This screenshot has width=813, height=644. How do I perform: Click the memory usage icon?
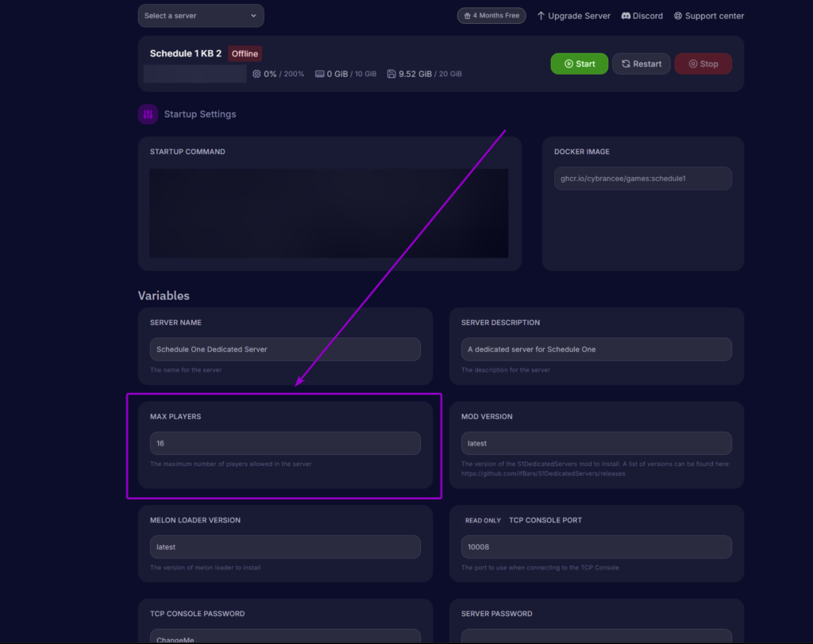click(x=319, y=74)
